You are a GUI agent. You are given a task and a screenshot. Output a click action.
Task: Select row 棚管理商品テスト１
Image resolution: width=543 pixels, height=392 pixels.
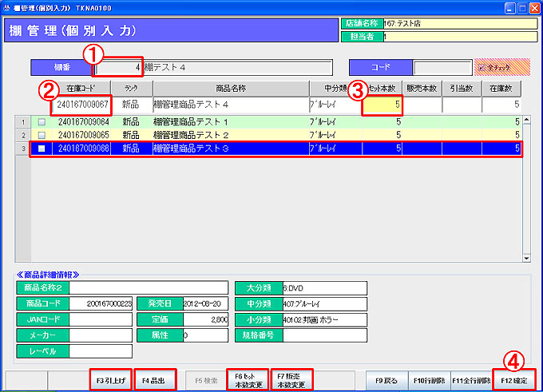click(x=230, y=122)
